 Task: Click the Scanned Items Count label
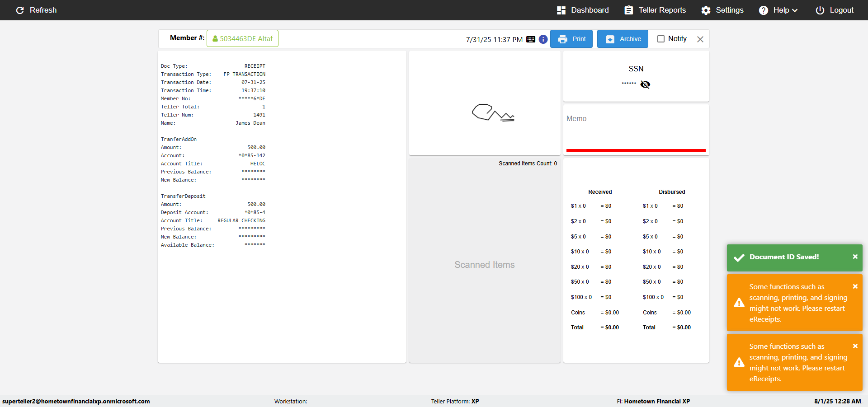(x=528, y=164)
